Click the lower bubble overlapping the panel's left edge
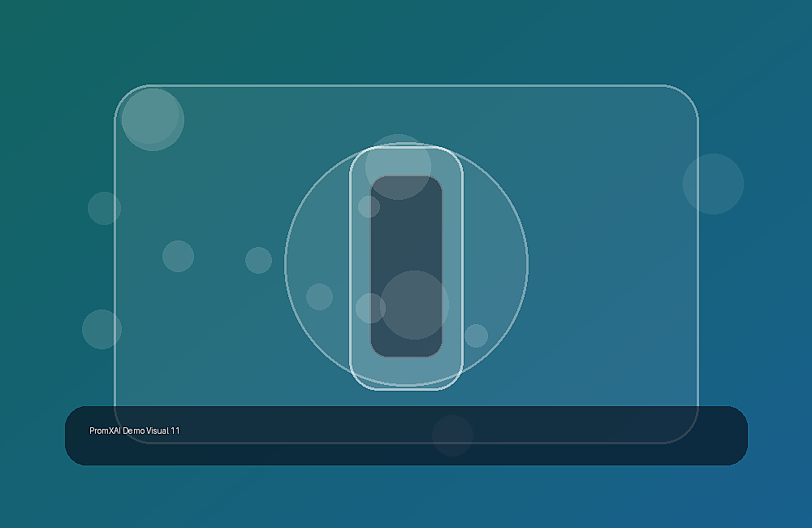This screenshot has width=812, height=528. [x=102, y=330]
